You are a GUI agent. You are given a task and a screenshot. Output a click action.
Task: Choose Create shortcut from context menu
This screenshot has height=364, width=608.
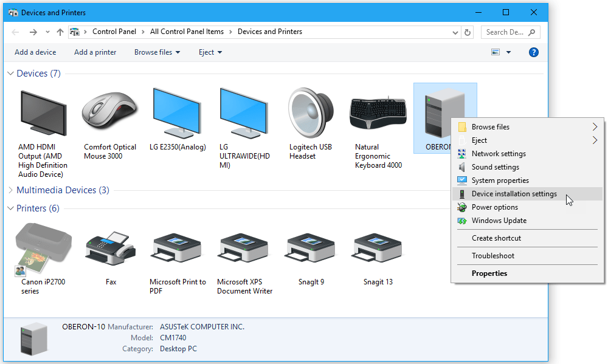tap(528, 238)
